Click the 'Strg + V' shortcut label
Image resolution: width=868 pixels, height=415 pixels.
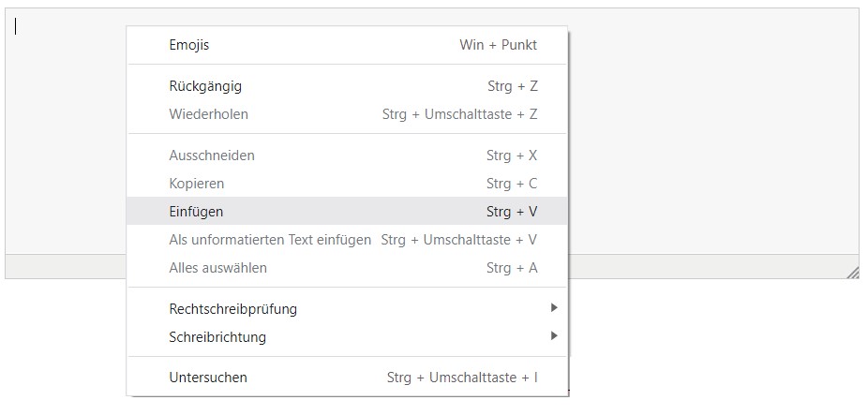coord(512,212)
